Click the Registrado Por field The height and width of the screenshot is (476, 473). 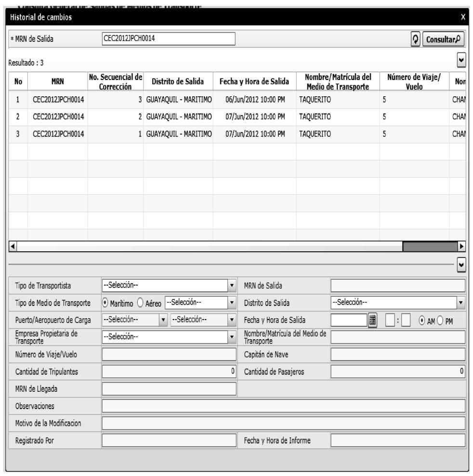pyautogui.click(x=169, y=440)
